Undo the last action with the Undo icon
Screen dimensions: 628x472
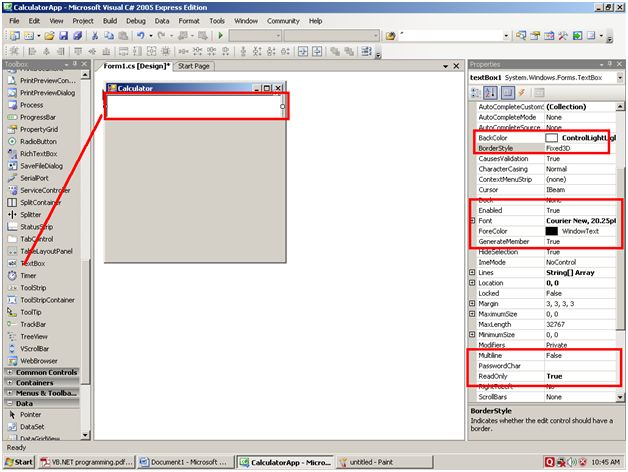(x=141, y=36)
